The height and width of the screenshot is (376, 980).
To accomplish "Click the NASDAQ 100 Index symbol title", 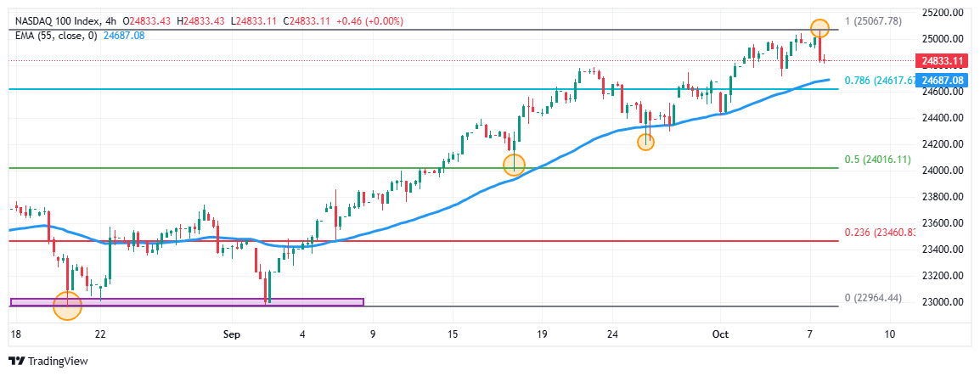I will point(57,20).
